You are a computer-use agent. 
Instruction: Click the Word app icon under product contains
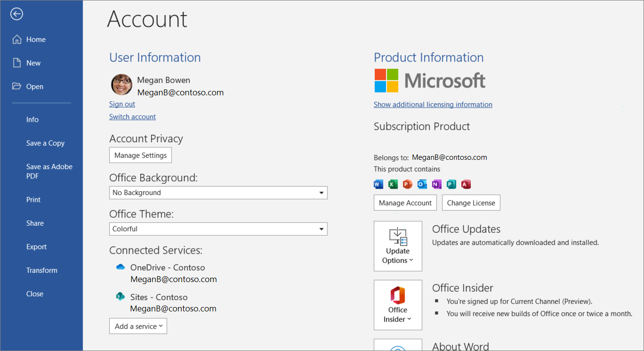point(378,184)
